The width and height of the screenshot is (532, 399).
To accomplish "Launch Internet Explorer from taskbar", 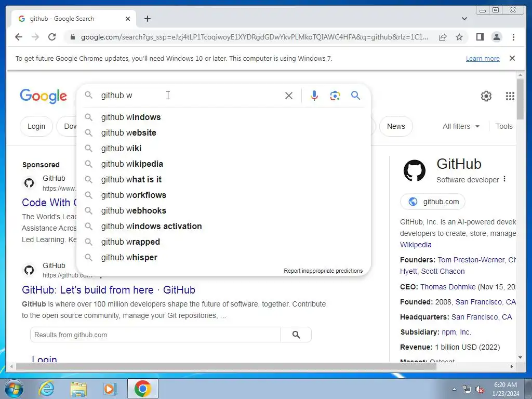I will click(46, 389).
